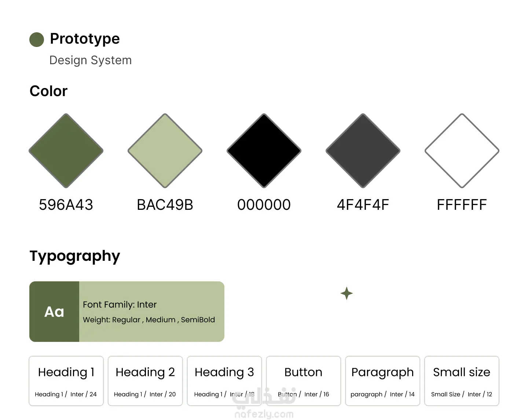The image size is (528, 420).
Task: Click the nafezly.com watermark link
Action: pos(264,414)
